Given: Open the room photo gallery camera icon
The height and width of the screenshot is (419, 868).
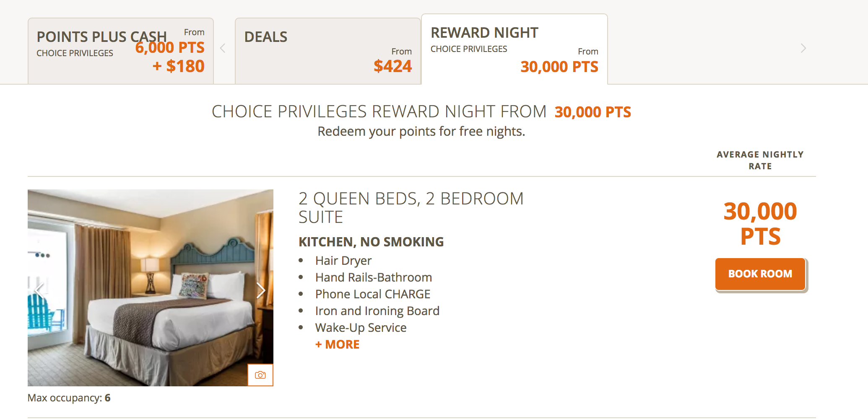Looking at the screenshot, I should pos(260,375).
